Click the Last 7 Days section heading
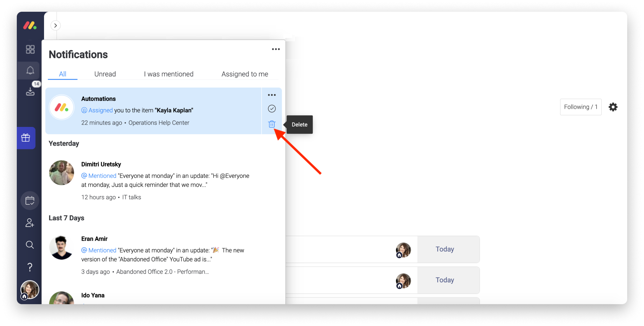The height and width of the screenshot is (326, 644). point(67,218)
